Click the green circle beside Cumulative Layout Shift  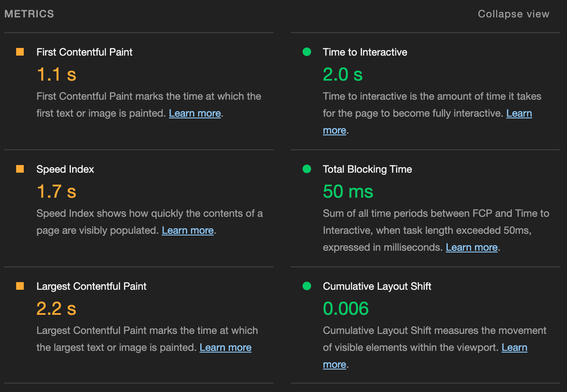click(307, 286)
